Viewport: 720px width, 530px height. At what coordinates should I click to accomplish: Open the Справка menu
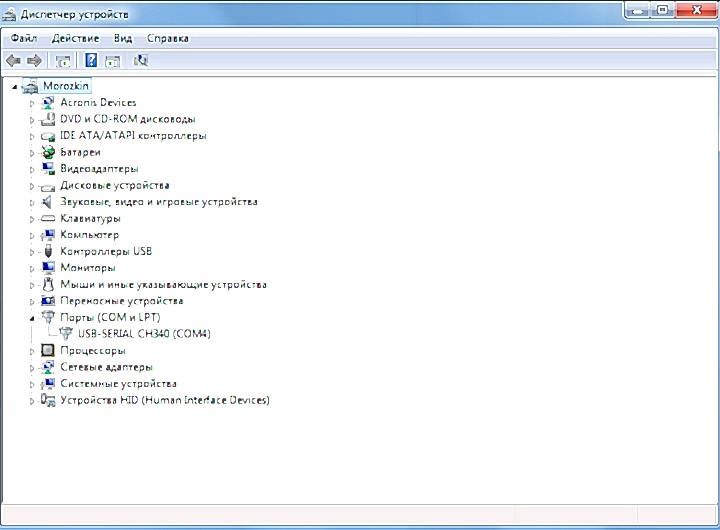(x=167, y=38)
